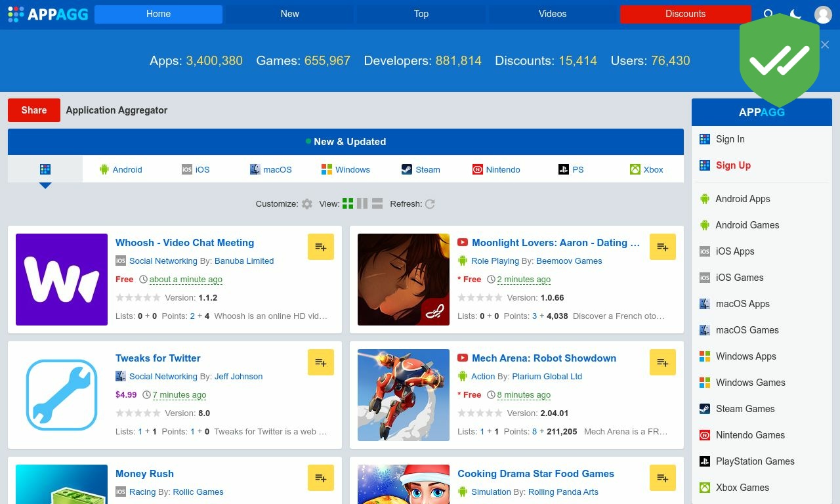Add Cooking Drama to a list
The width and height of the screenshot is (840, 504).
(663, 478)
